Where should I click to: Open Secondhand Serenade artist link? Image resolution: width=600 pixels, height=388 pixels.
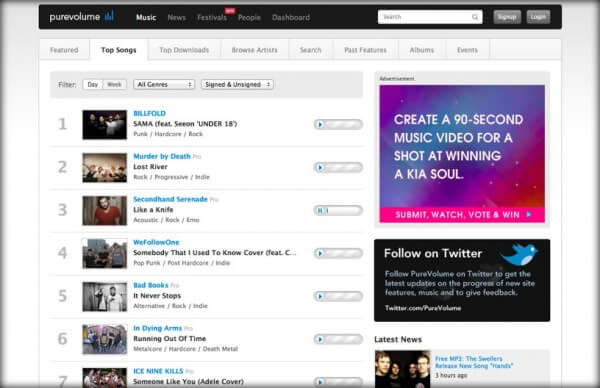(170, 199)
